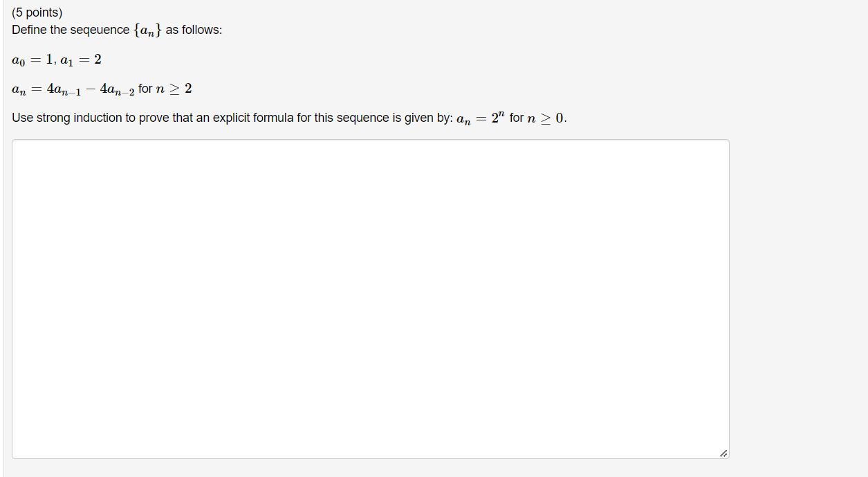
Task: Select the resize grip of the answer box
Action: click(723, 453)
